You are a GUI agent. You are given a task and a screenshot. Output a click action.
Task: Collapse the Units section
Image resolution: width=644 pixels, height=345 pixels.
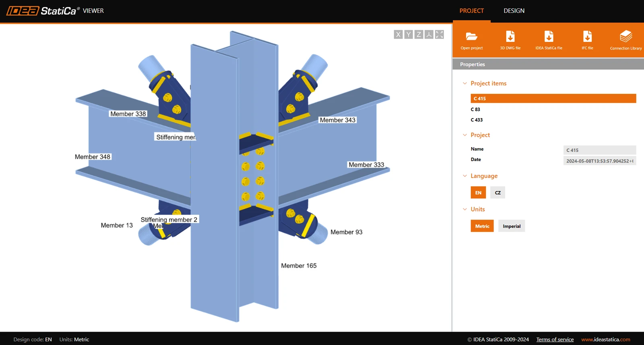pyautogui.click(x=465, y=209)
